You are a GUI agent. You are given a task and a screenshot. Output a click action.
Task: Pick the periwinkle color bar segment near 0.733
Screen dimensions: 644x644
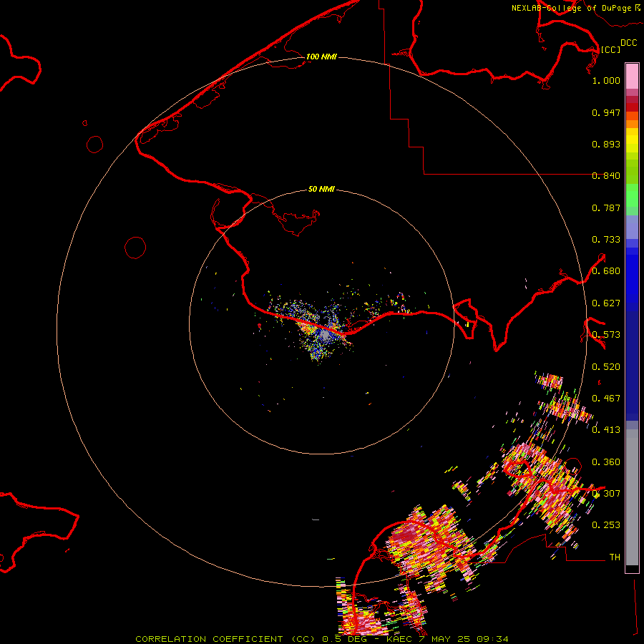(632, 228)
